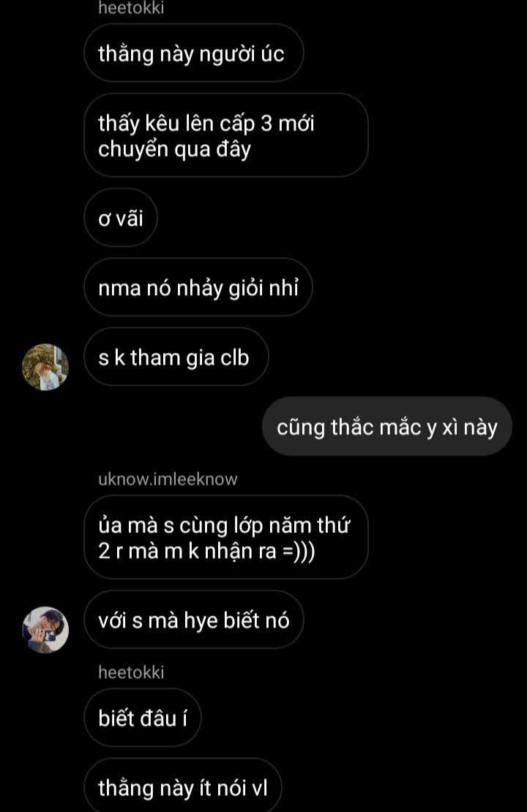Tap top 'heetokki' sender label

[131, 8]
